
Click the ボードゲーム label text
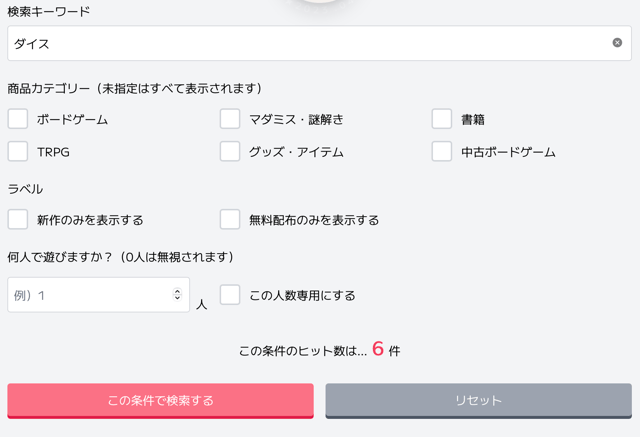tap(72, 120)
